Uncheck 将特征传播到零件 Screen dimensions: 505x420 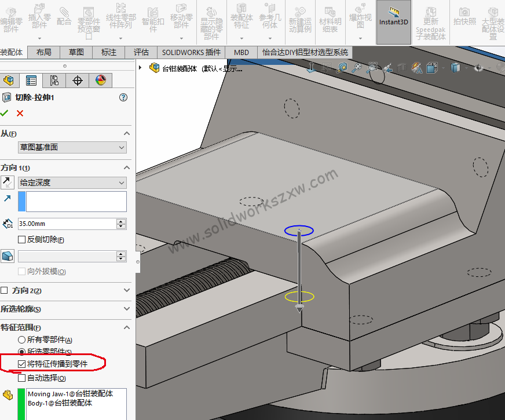point(23,363)
